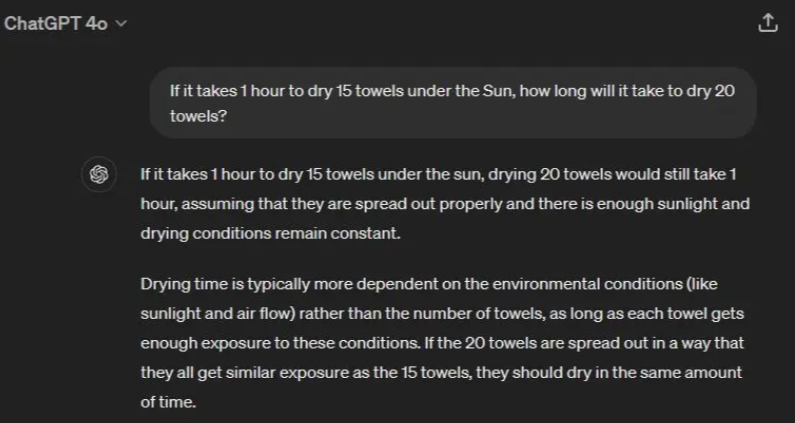
Task: Click "of time." at the response end
Action: pos(168,402)
